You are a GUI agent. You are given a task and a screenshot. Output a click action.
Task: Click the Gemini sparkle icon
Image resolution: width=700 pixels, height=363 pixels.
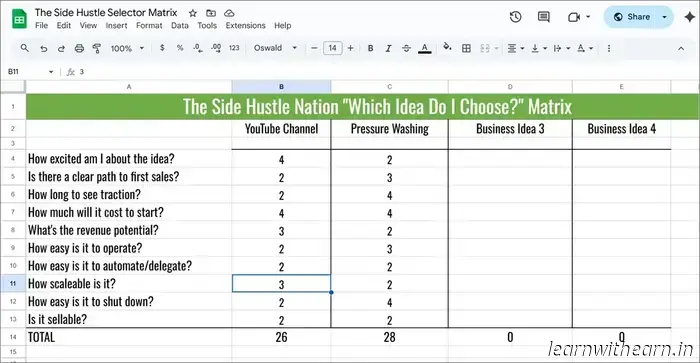[689, 17]
